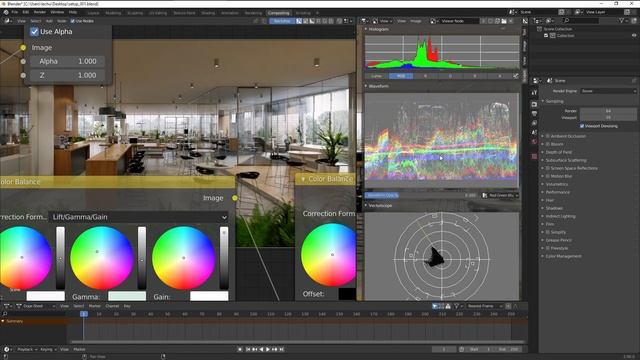Open the Window menu
Image resolution: width=640 pixels, height=360 pixels.
(x=57, y=12)
